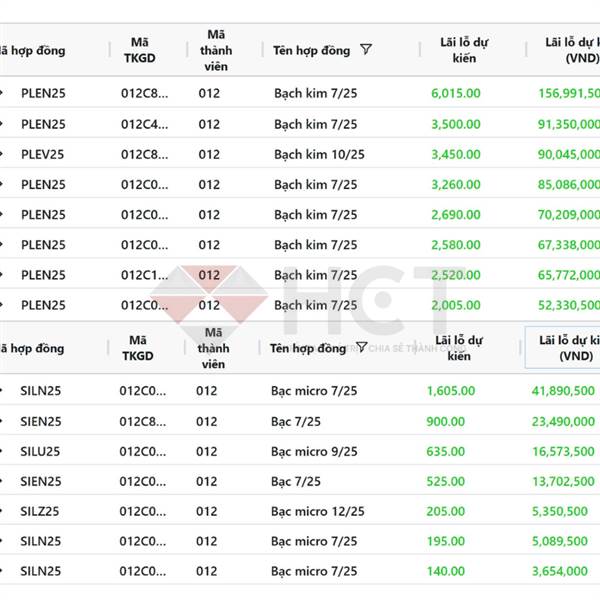Select the SILU25 contract code cell

click(40, 452)
